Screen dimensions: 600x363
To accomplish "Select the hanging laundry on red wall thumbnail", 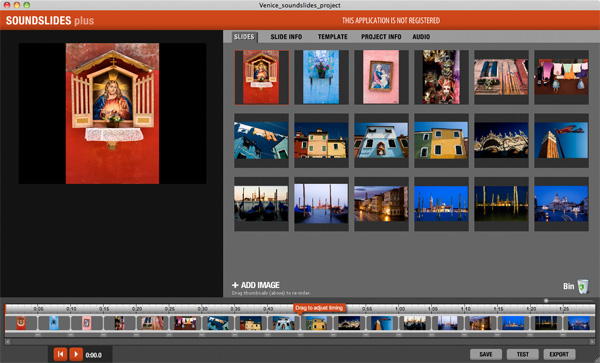I will coord(561,77).
